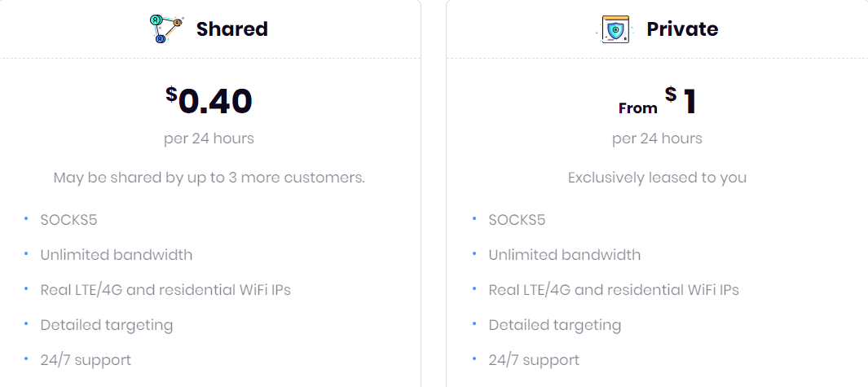The height and width of the screenshot is (387, 868).
Task: Click the From $1 Private price
Action: [x=657, y=102]
